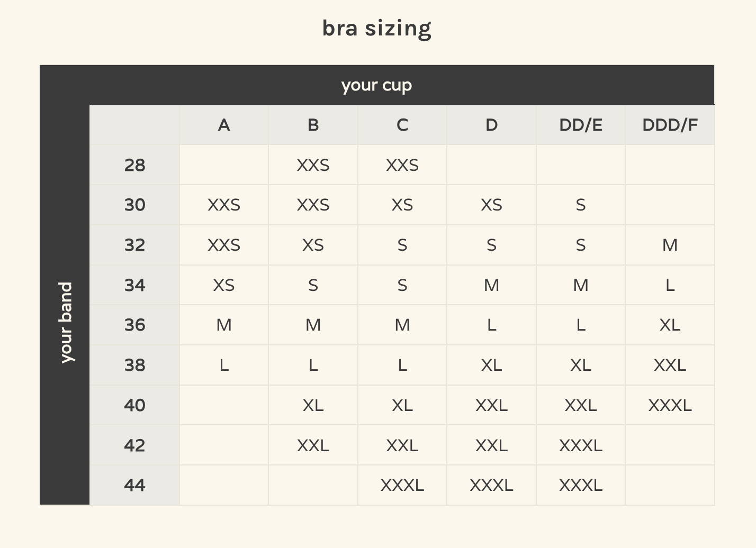
Task: Click the DDD/F cup column header
Action: 670,125
